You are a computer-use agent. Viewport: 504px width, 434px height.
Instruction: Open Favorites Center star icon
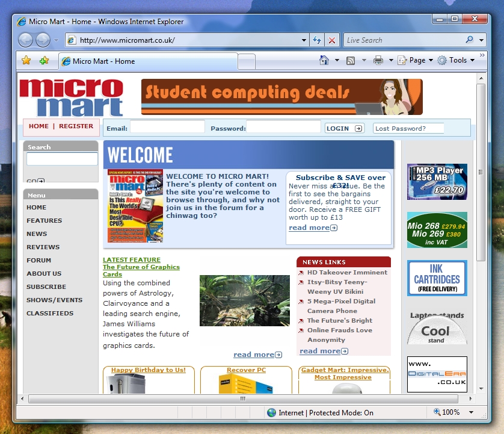pos(26,60)
